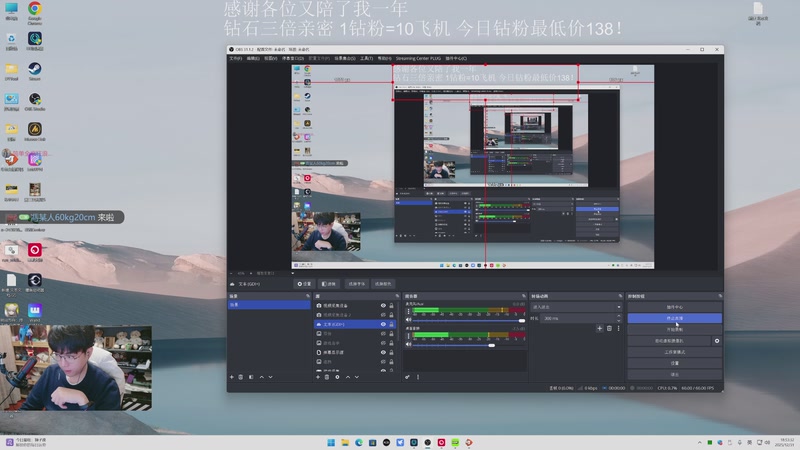Open the Edit menu in OBS

253,58
